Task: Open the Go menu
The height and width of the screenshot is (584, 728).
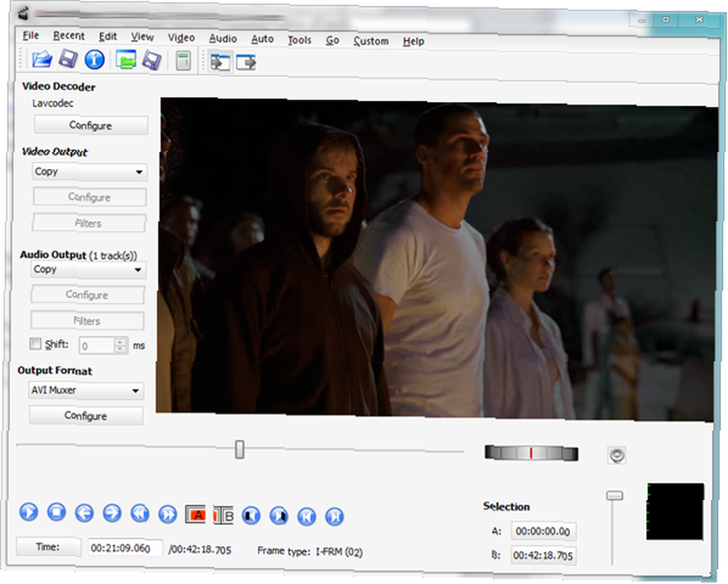Action: click(x=332, y=40)
